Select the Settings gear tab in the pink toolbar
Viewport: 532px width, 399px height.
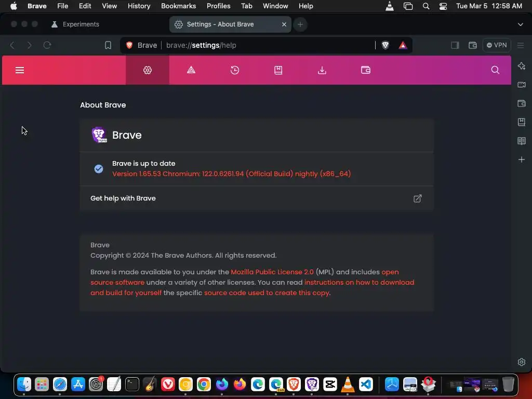(x=147, y=70)
